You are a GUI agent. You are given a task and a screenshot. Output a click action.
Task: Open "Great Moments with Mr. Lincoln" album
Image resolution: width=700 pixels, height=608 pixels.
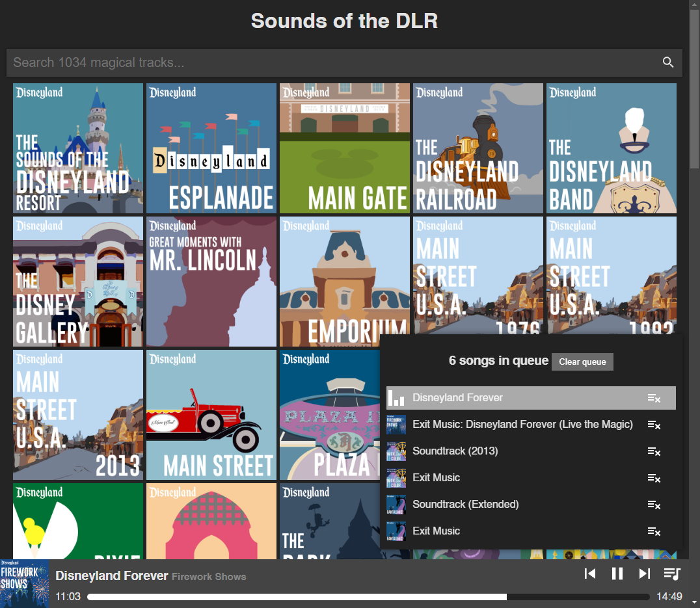coord(211,281)
